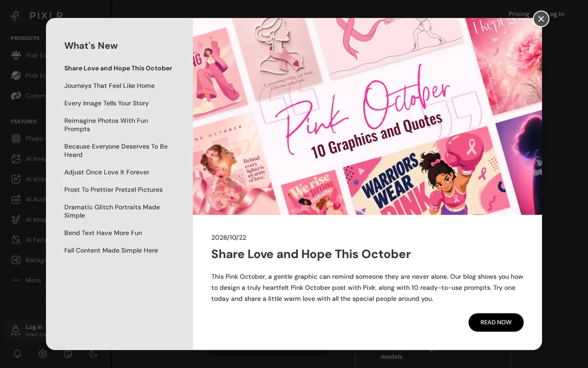Click the padlock Log in icon
This screenshot has width=588, height=368.
[16, 330]
